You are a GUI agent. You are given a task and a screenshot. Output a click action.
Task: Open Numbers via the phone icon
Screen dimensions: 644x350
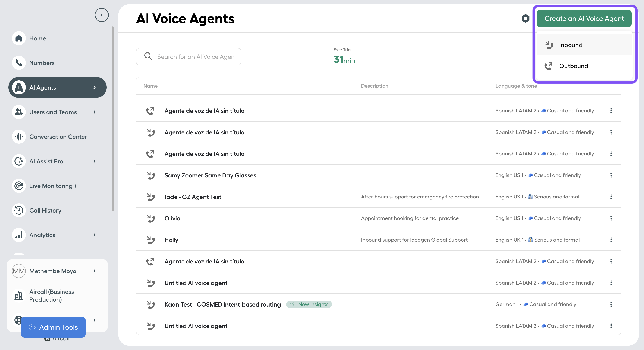point(19,63)
